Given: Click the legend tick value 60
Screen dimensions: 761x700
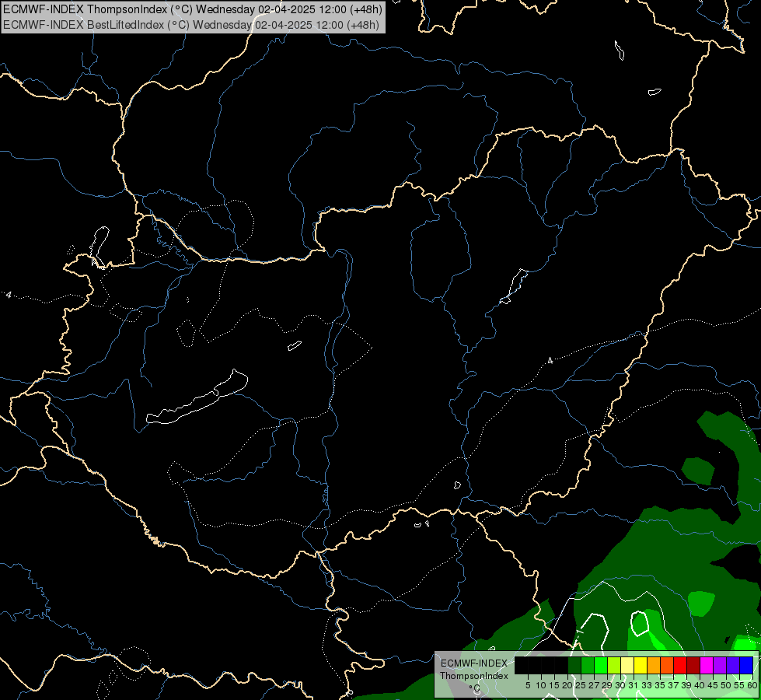Looking at the screenshot, I should coord(752,685).
